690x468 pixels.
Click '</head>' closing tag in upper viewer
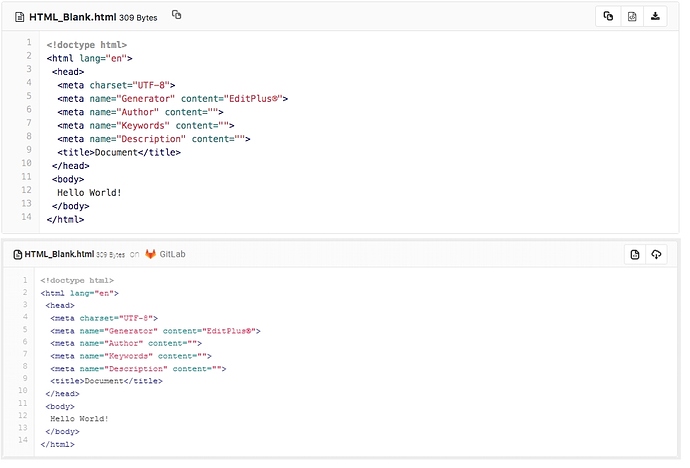click(x=72, y=168)
